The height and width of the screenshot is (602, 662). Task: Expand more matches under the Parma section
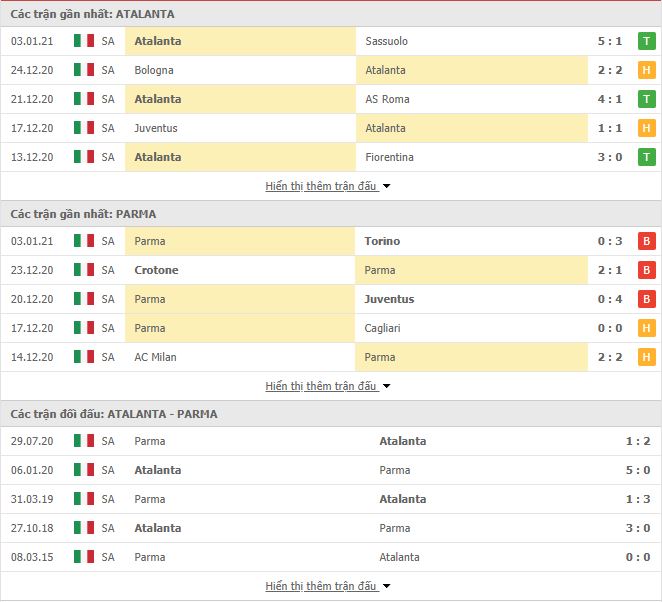(x=328, y=386)
